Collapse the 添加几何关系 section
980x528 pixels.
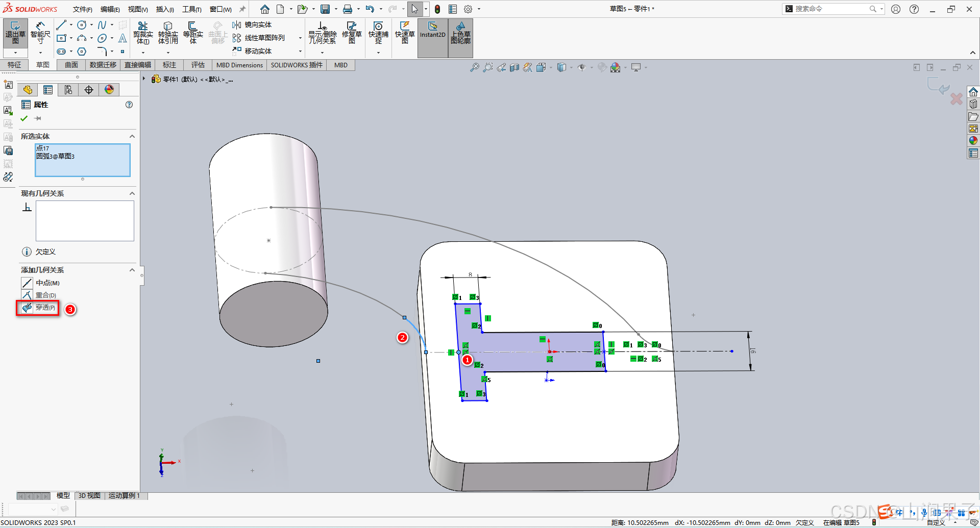pyautogui.click(x=132, y=270)
